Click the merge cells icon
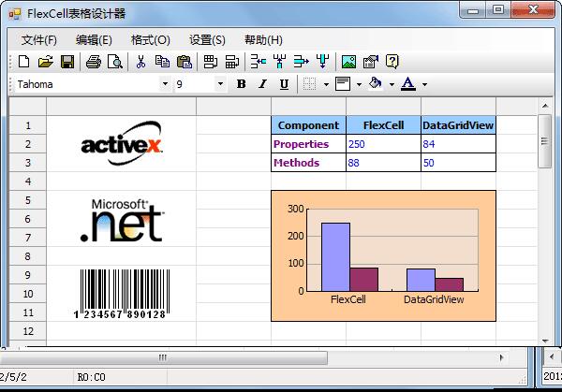 pos(211,62)
